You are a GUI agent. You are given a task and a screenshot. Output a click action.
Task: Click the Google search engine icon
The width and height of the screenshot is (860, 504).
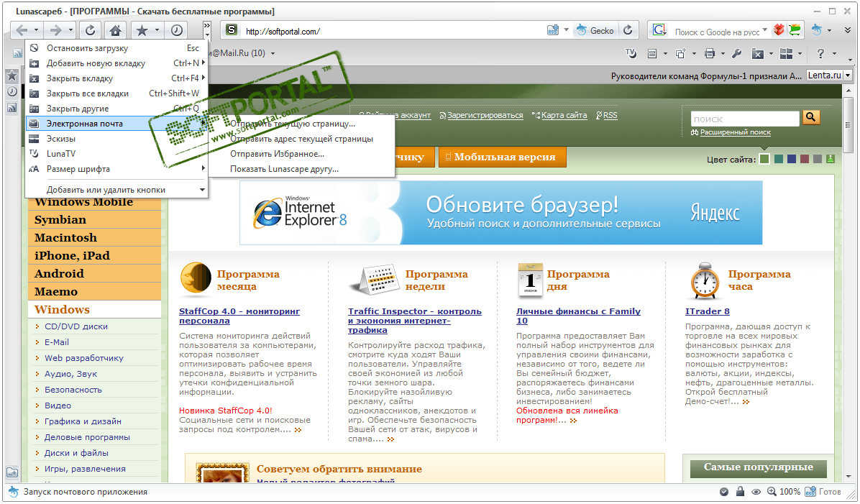click(659, 30)
